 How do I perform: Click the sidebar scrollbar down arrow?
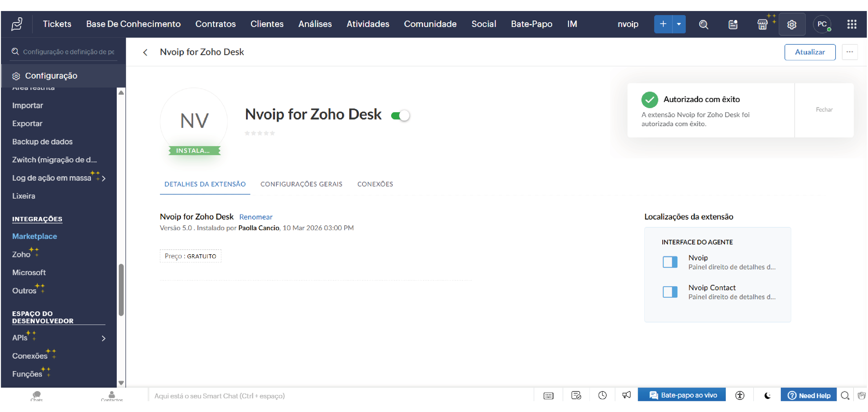coord(121,383)
